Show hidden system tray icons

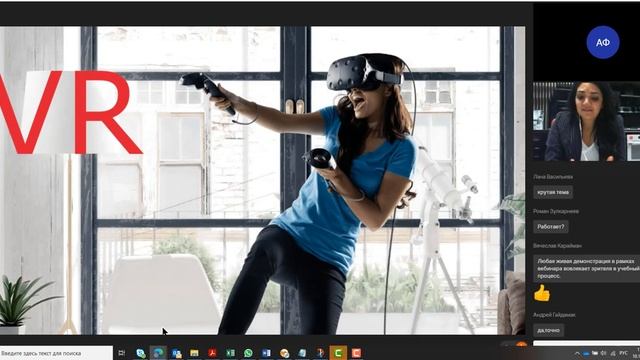coord(577,353)
